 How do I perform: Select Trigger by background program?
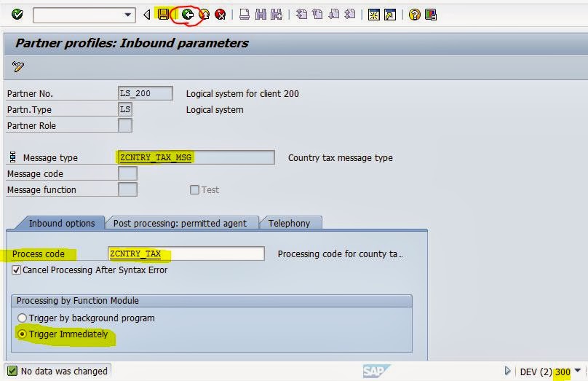tap(22, 318)
